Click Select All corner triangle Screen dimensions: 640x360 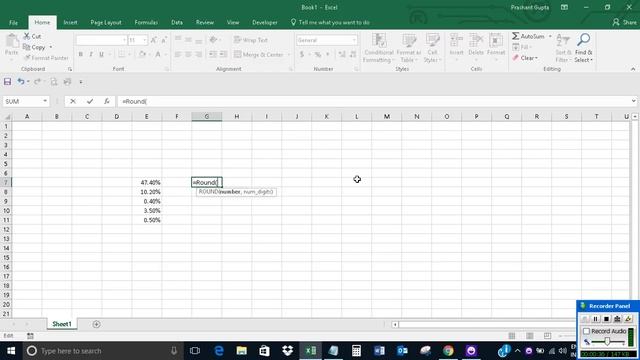pyautogui.click(x=7, y=117)
